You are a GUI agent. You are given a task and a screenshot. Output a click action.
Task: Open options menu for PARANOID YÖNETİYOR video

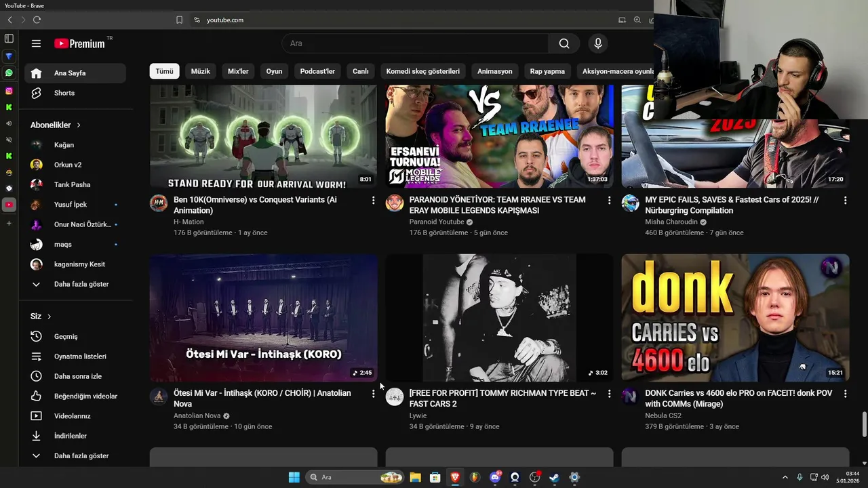click(609, 201)
